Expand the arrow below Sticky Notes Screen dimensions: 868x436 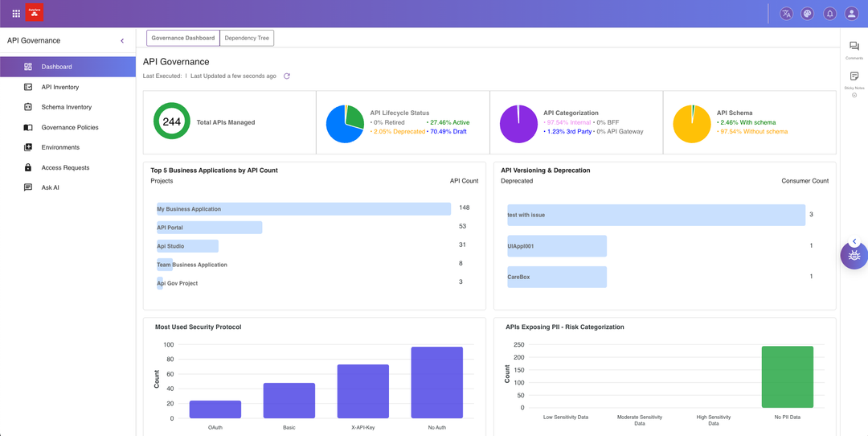click(x=854, y=95)
